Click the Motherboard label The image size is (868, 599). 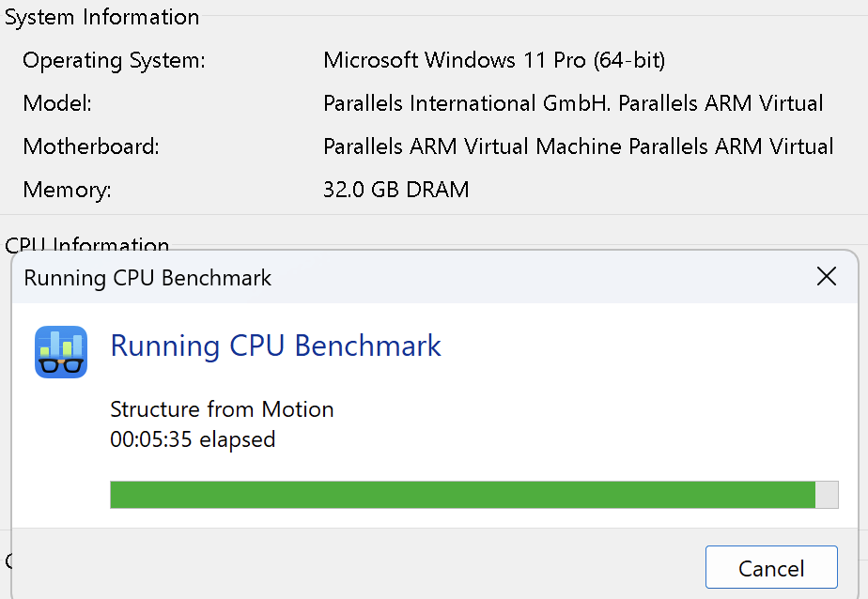[91, 146]
